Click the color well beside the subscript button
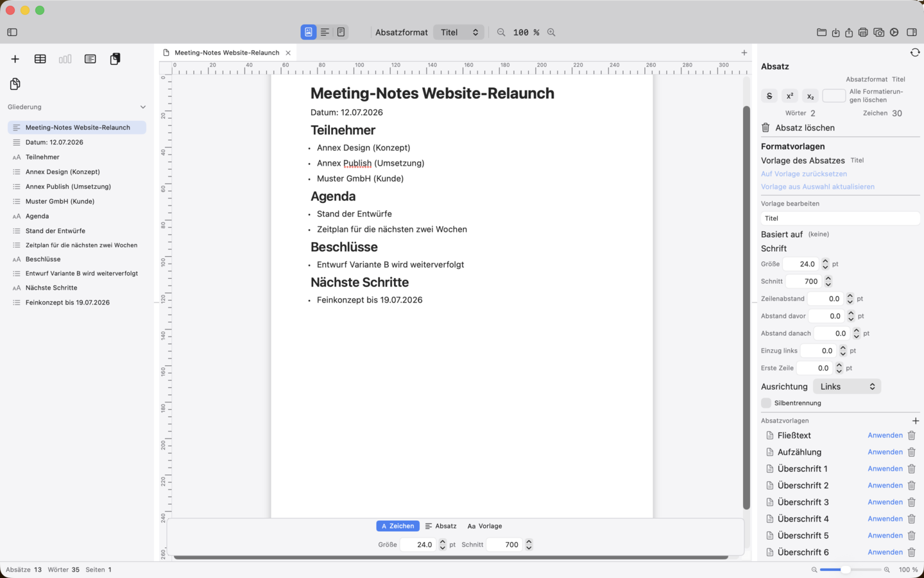Screen dimensions: 924x578 834,96
